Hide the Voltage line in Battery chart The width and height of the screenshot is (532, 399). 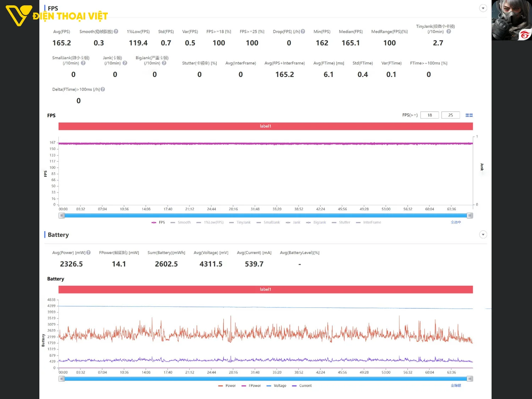pos(276,386)
